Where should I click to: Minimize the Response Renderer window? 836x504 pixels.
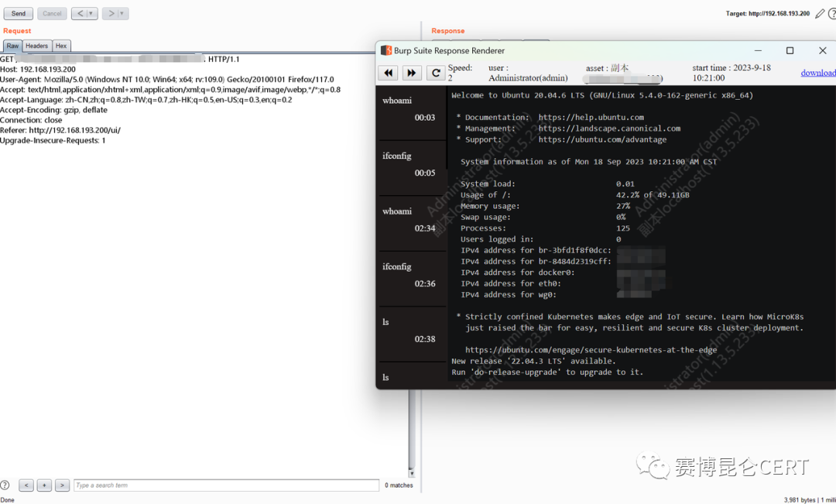758,50
